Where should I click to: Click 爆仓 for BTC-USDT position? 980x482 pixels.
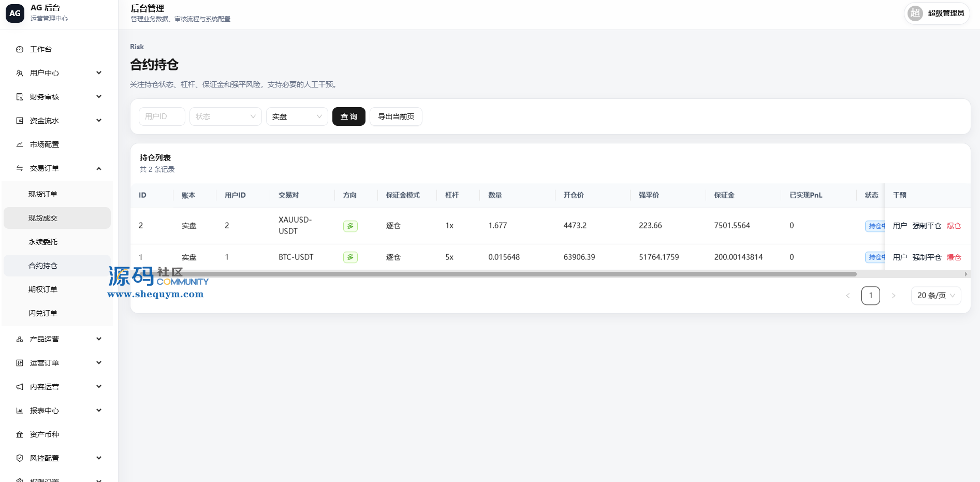pyautogui.click(x=954, y=257)
